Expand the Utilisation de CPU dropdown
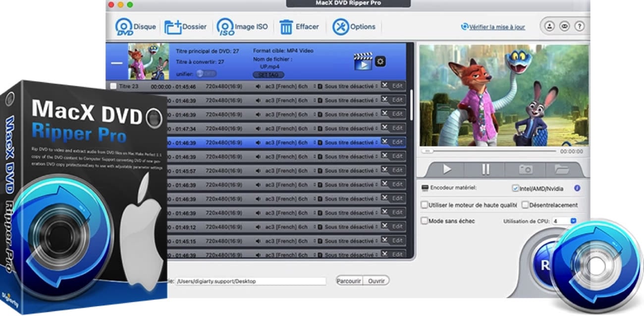 tap(573, 221)
